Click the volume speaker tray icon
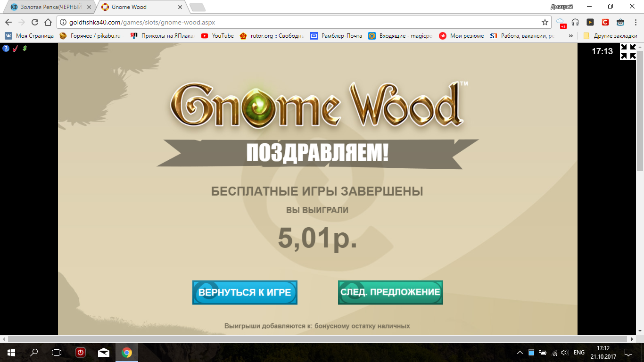This screenshot has height=362, width=644. point(565,353)
